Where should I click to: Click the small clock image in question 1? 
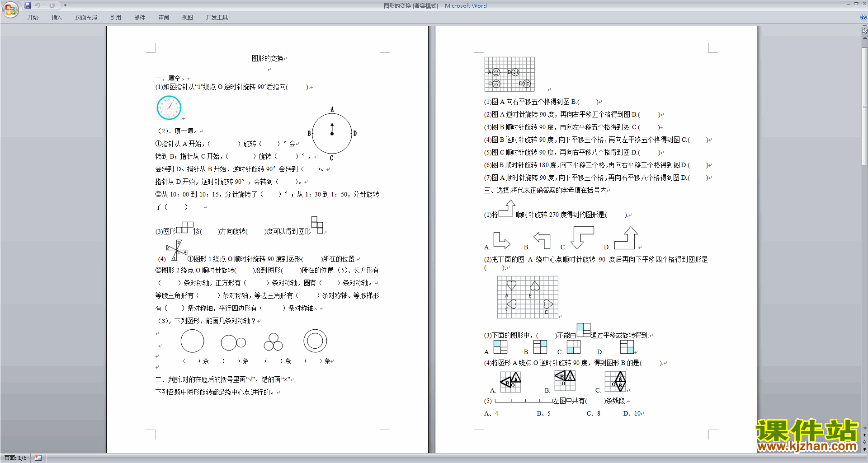pyautogui.click(x=169, y=108)
